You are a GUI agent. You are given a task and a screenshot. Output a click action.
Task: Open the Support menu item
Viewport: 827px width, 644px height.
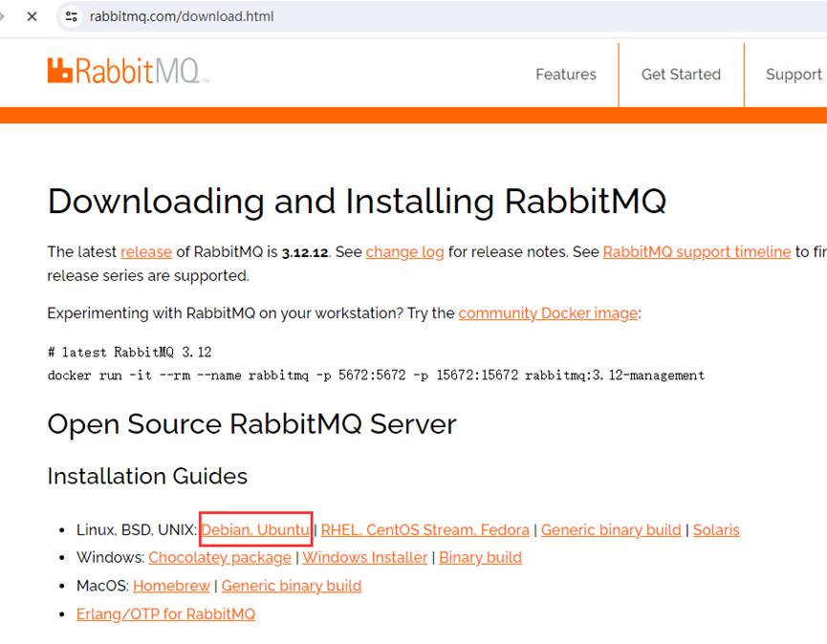pyautogui.click(x=794, y=75)
